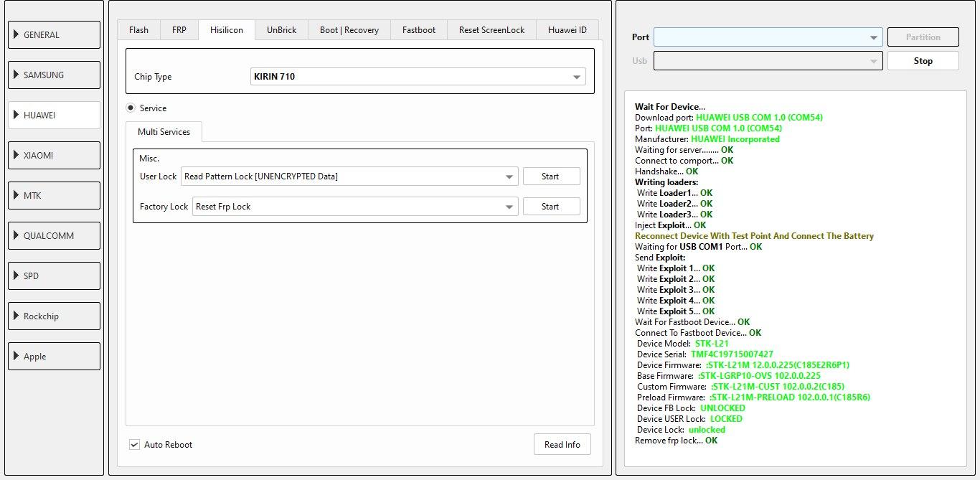This screenshot has width=980, height=480.
Task: Click the device model STK-L21 in log
Action: 712,344
